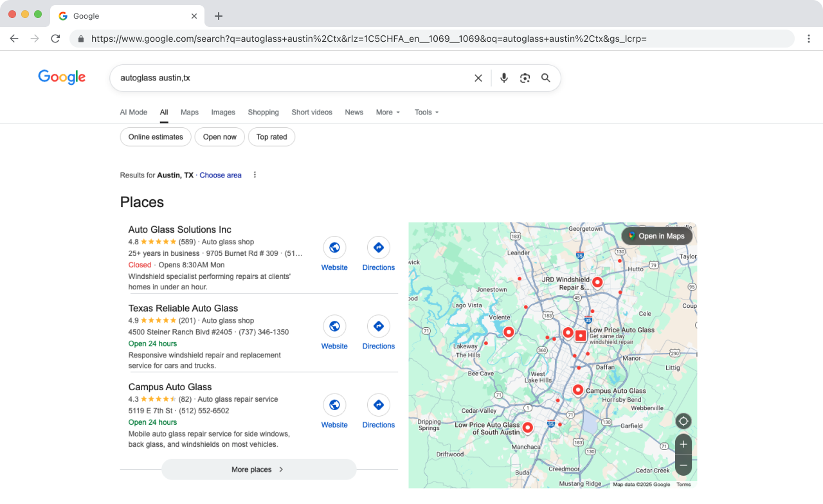Viewport: 823px width, 504px height.
Task: Expand the More search categories dropdown
Action: coord(388,112)
